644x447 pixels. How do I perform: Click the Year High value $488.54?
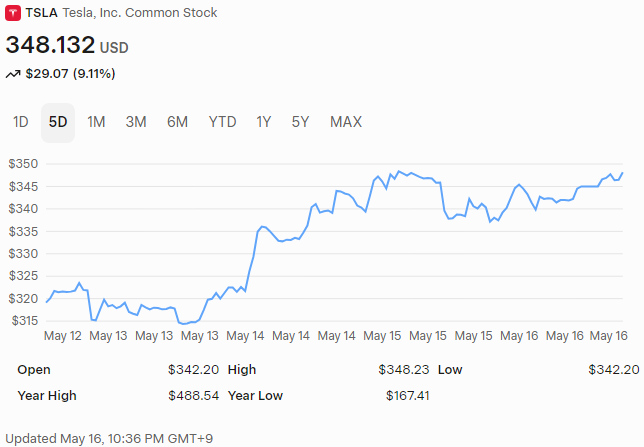(193, 395)
